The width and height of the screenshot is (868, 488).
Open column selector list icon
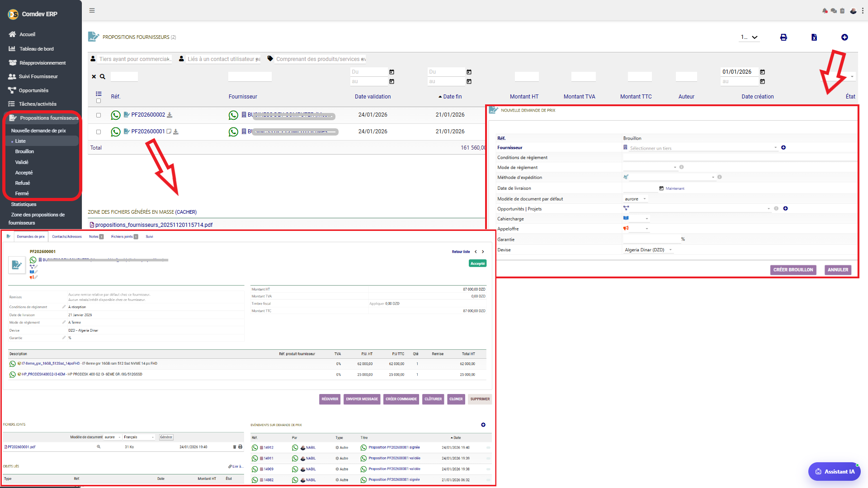99,94
